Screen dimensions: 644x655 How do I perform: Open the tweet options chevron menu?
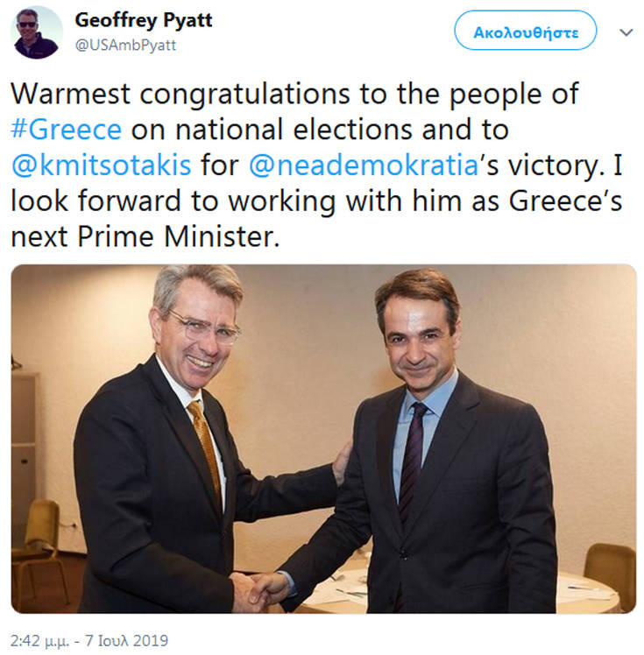pos(626,32)
